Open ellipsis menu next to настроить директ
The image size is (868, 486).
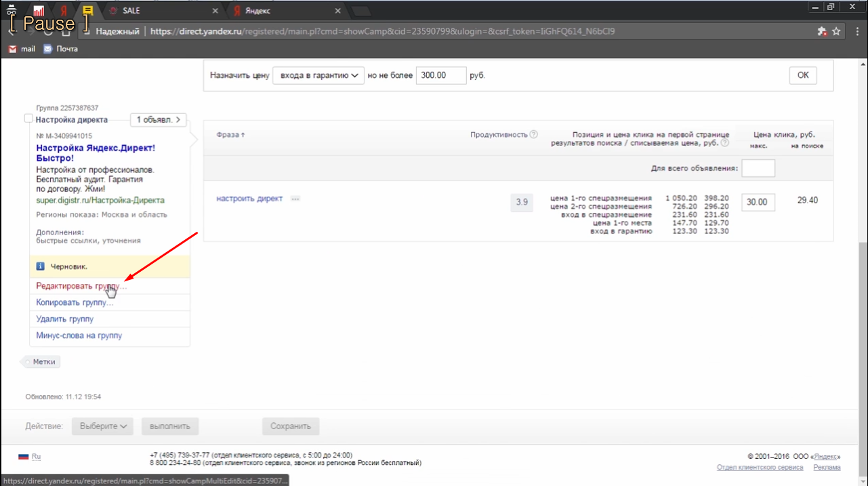(x=295, y=199)
